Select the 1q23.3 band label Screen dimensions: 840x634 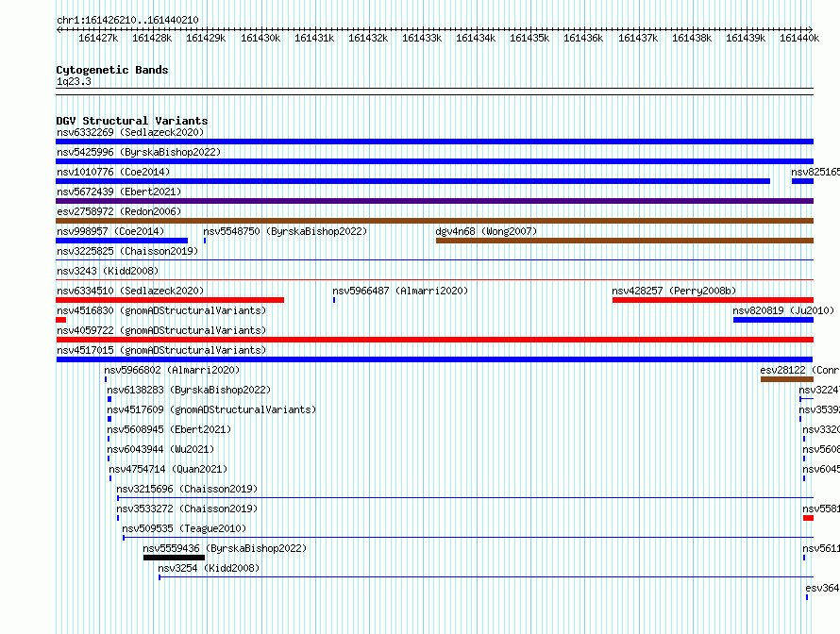(x=74, y=81)
